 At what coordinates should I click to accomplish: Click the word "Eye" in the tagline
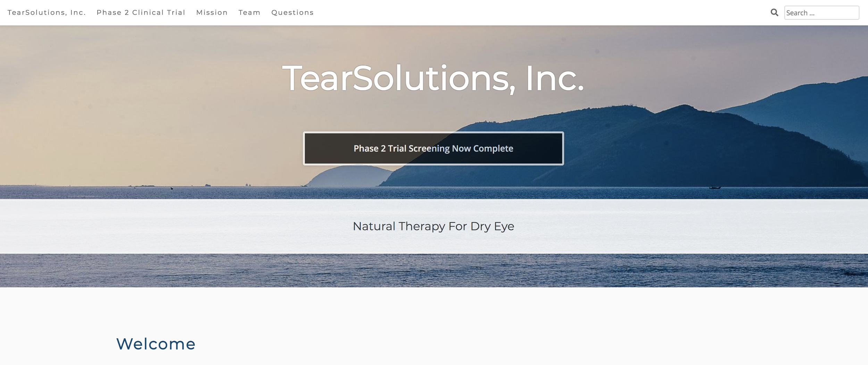504,226
